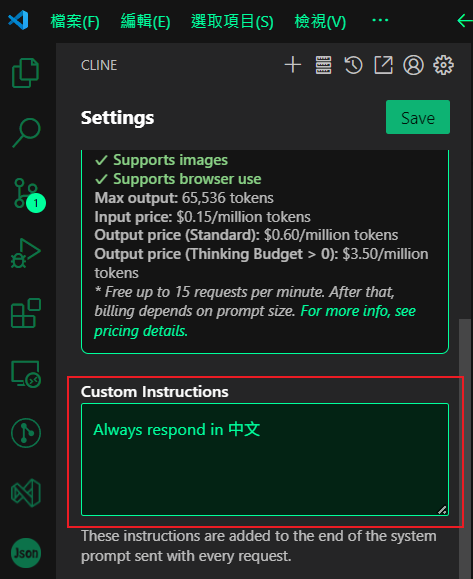
Task: Open Remote Explorer icon
Action: pyautogui.click(x=26, y=373)
